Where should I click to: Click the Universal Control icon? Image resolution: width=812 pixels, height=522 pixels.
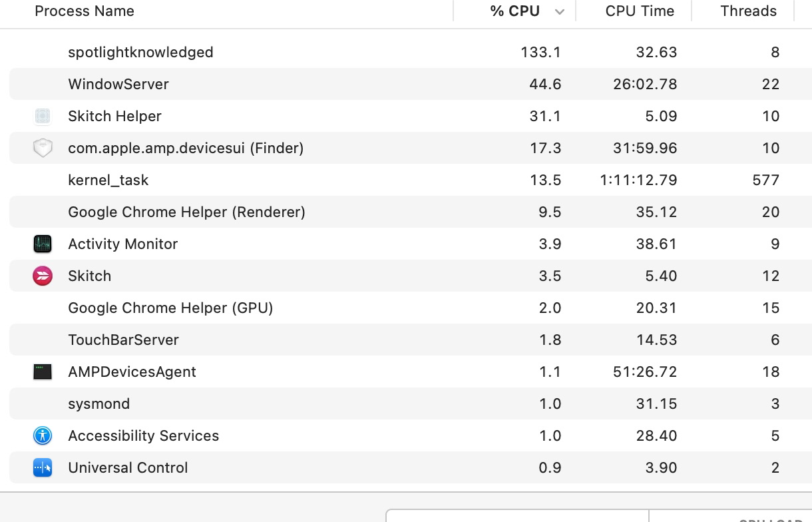click(x=43, y=467)
